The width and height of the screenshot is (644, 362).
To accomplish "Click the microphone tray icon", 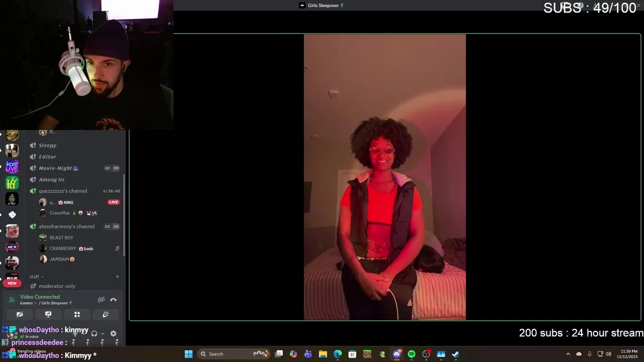I will tap(589, 354).
